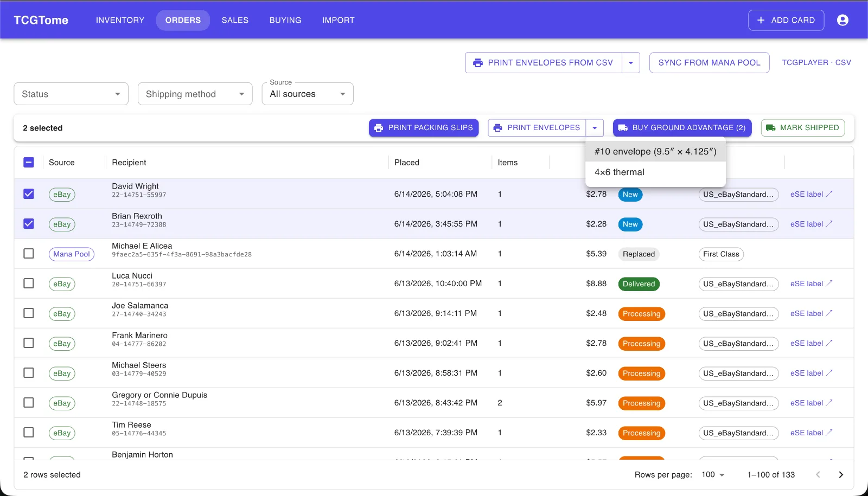Uncheck Brian Rexroth's order checkbox

29,224
